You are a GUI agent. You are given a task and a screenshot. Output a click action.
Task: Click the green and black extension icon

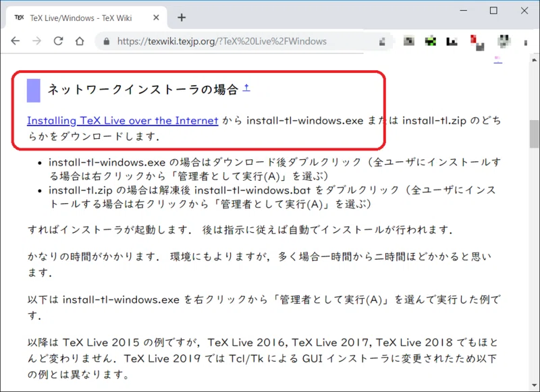pos(431,41)
